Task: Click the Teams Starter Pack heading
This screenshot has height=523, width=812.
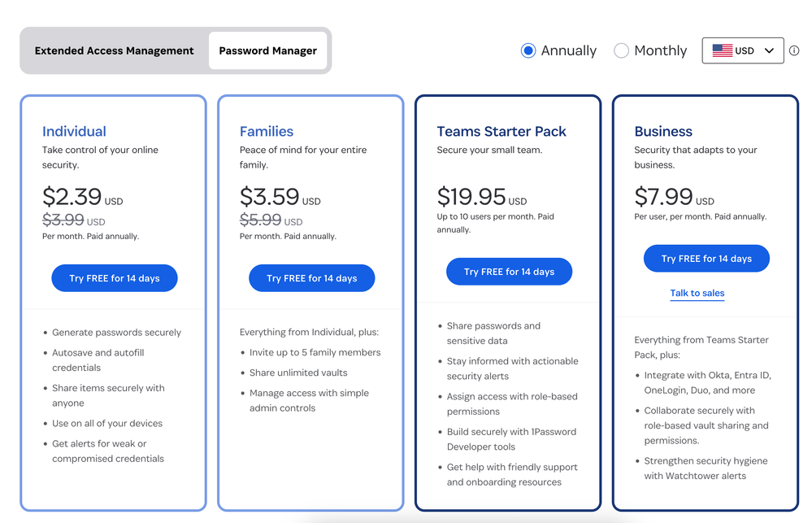Action: (502, 131)
